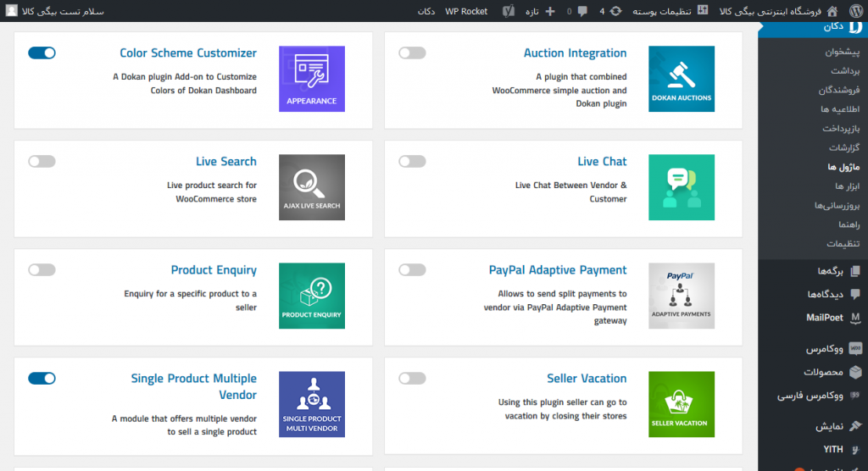
Task: Click the user avatar in admin bar
Action: coord(11,11)
